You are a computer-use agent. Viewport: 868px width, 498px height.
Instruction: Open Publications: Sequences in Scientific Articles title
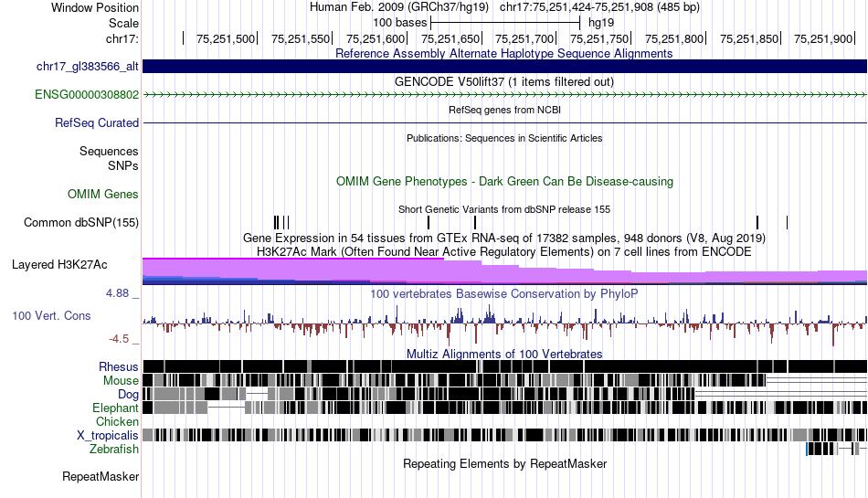pos(504,138)
